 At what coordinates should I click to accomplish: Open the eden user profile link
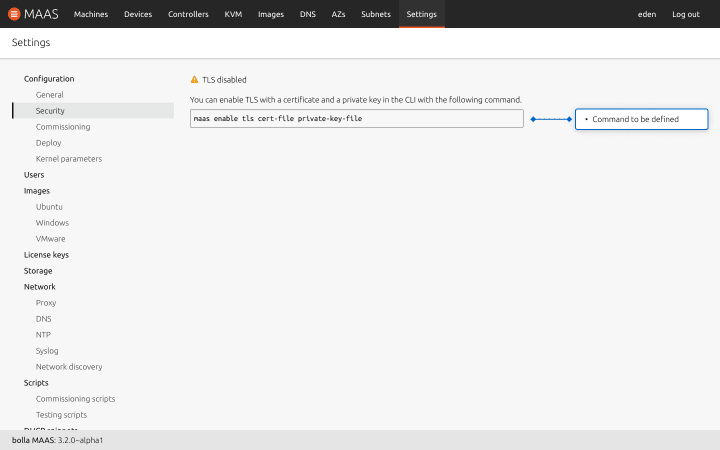[647, 14]
